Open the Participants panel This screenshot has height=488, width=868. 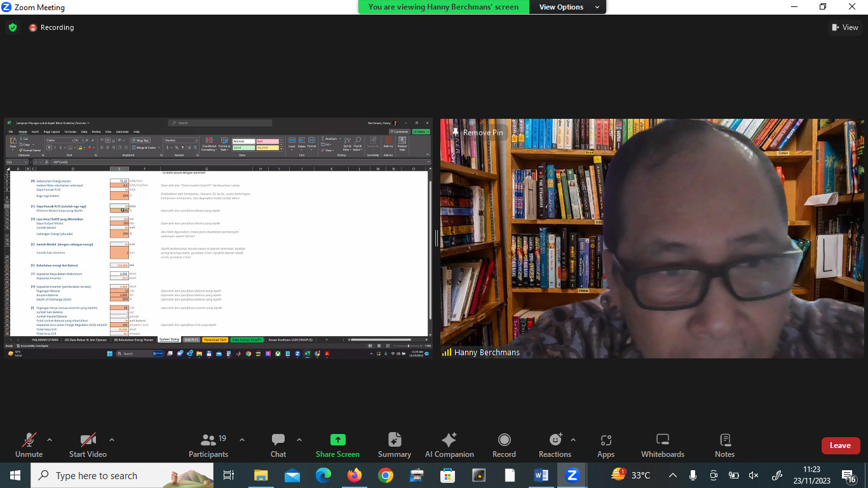[208, 445]
